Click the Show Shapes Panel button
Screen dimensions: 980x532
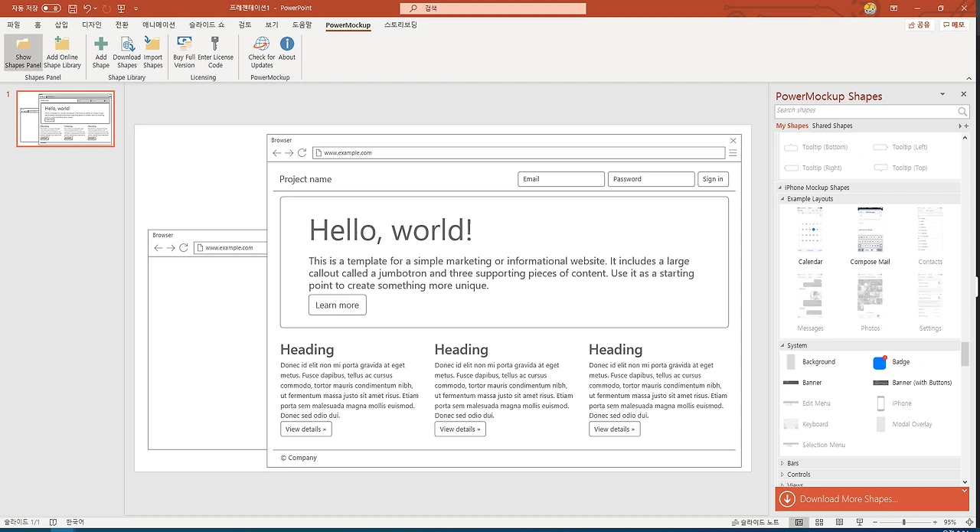pyautogui.click(x=23, y=52)
